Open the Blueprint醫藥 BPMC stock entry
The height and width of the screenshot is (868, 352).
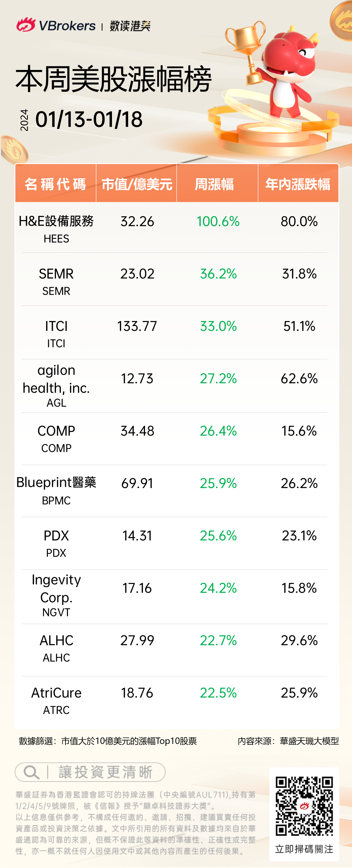point(56,490)
